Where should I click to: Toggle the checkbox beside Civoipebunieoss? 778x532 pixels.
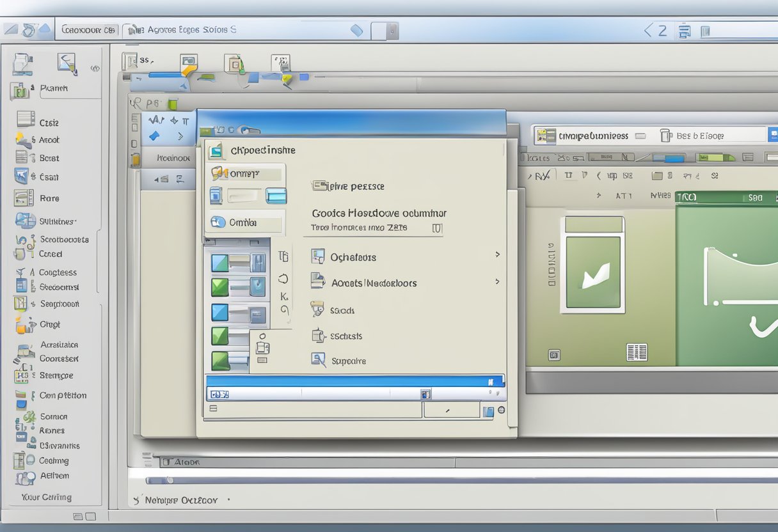click(641, 136)
